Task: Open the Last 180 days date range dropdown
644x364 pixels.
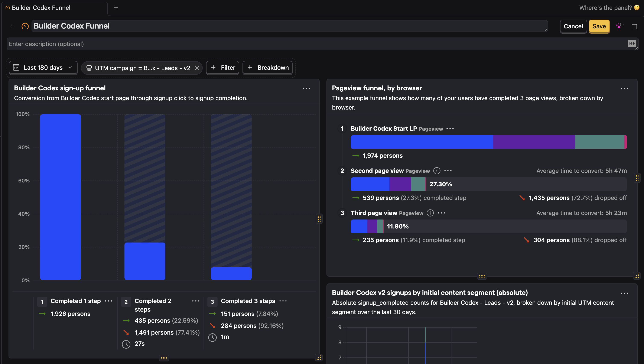Action: pyautogui.click(x=43, y=68)
